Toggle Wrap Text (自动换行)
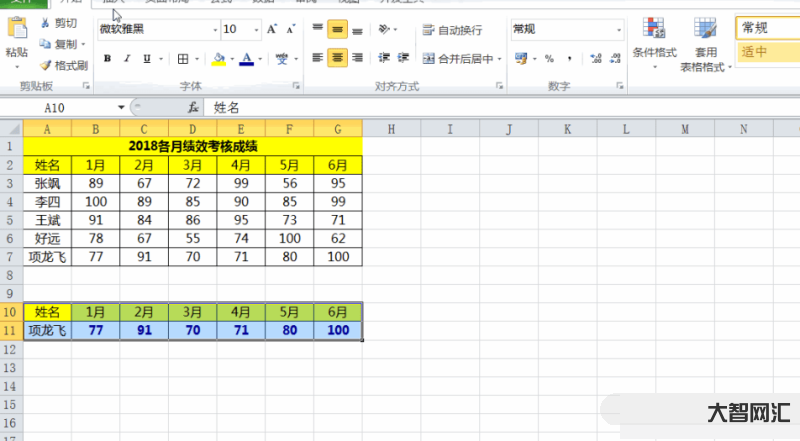 pos(452,30)
